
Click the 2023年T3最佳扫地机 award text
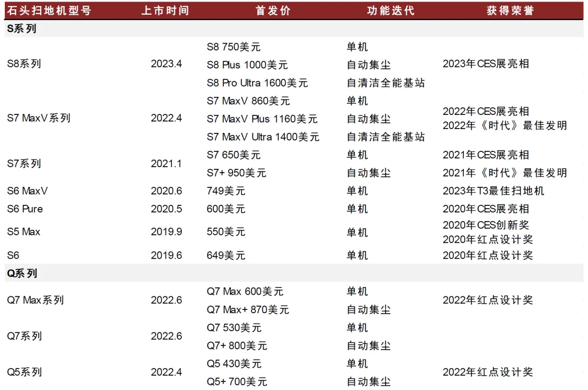point(493,191)
